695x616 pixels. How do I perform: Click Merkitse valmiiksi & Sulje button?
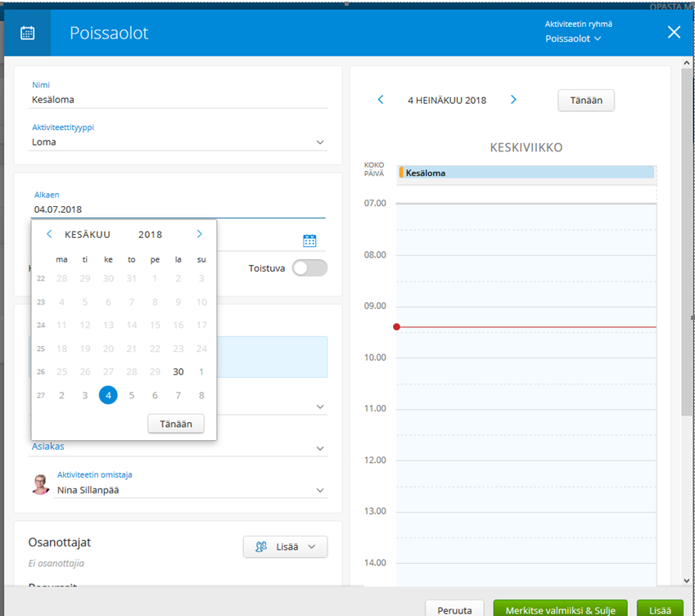[x=560, y=609]
